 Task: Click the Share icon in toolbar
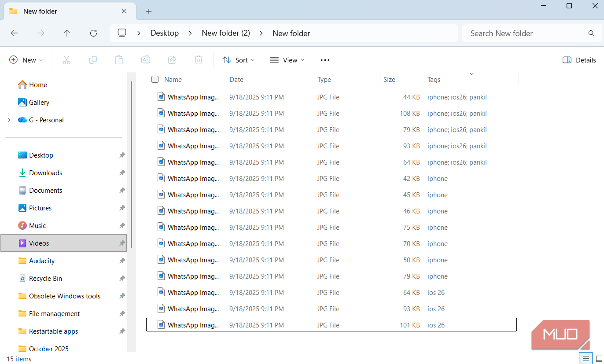pyautogui.click(x=172, y=60)
